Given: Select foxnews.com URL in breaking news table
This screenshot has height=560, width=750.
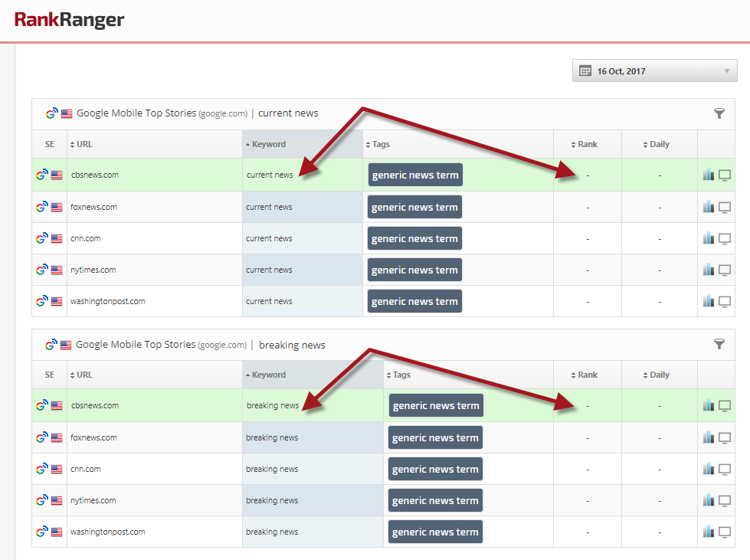Looking at the screenshot, I should pos(93,437).
